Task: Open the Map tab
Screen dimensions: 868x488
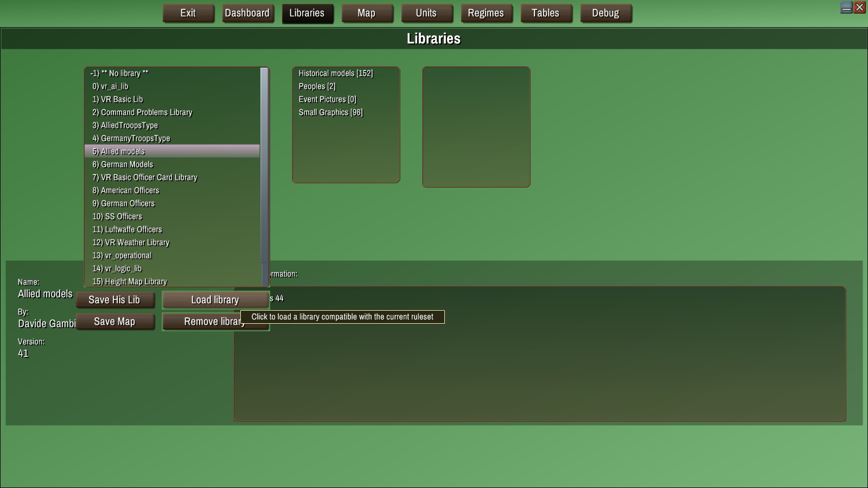Action: coord(367,13)
